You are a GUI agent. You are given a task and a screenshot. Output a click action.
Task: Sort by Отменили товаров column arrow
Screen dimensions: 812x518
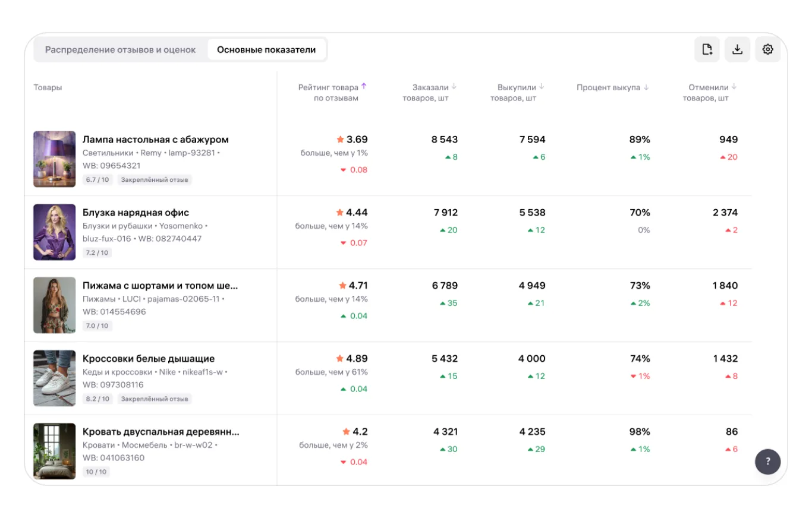[734, 87]
